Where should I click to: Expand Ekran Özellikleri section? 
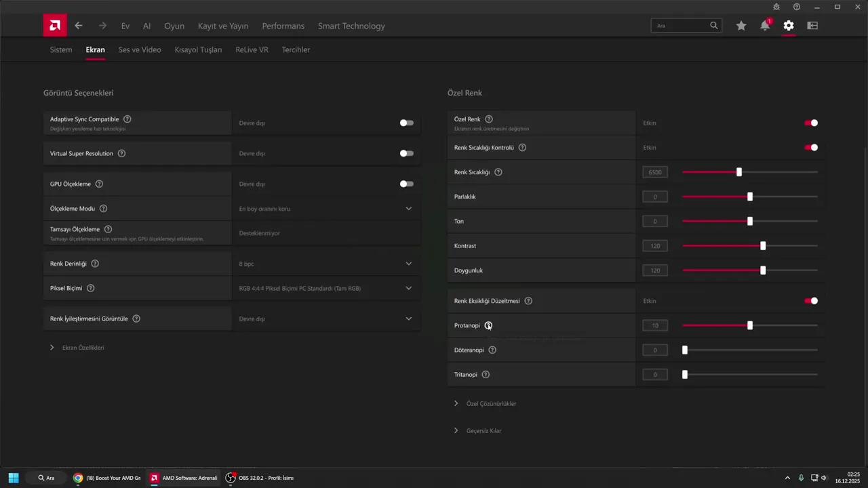click(77, 348)
